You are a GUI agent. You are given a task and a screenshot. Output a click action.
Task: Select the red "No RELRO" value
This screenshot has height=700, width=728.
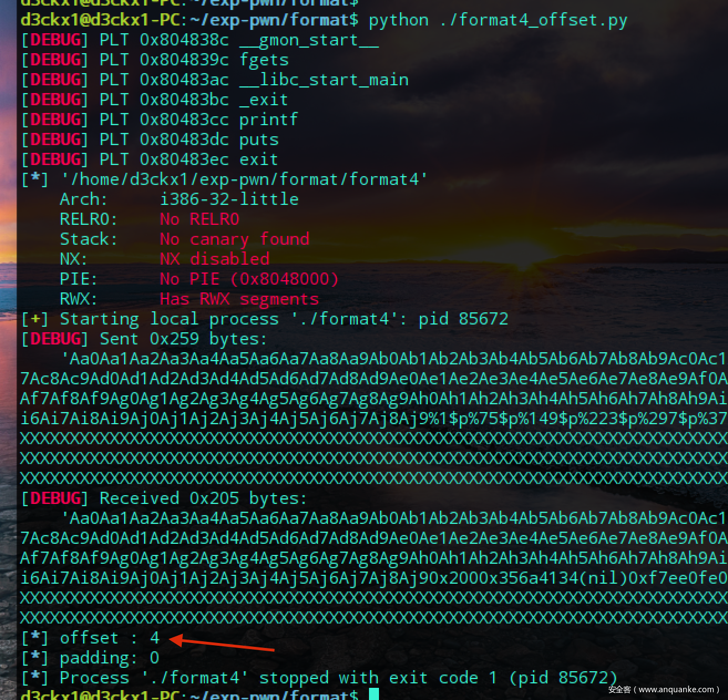coord(199,220)
